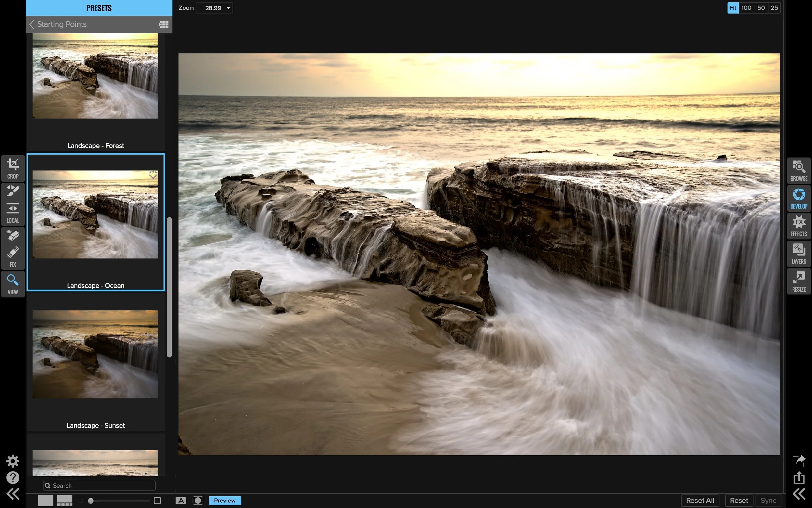Apply the Landscape - Sunset preset thumbnail
Viewport: 812px width, 508px height.
click(x=95, y=354)
